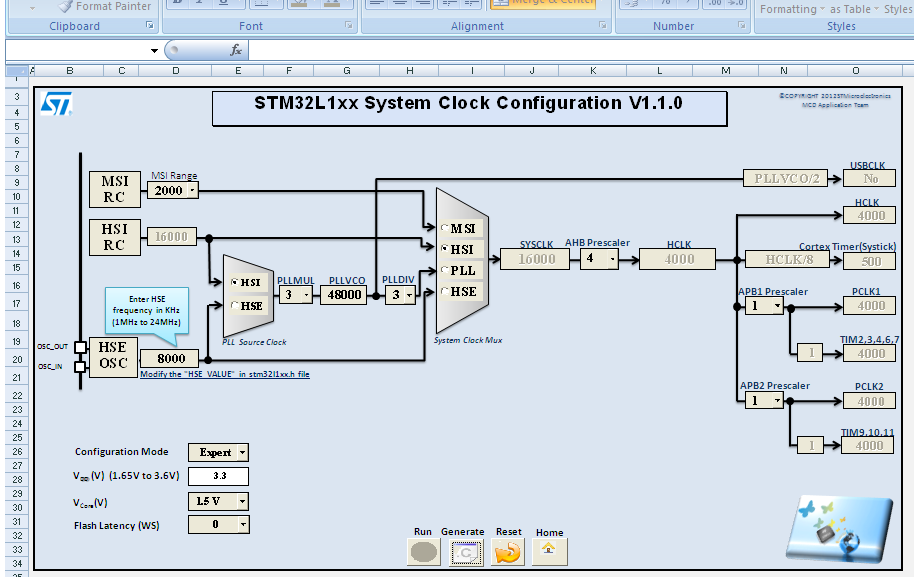
Task: Select column D header
Action: tap(175, 71)
